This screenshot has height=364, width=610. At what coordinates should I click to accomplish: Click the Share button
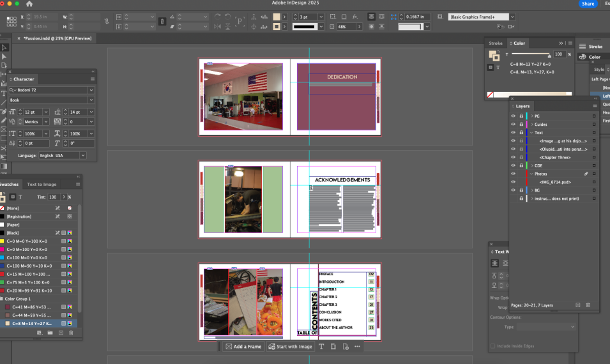point(588,4)
